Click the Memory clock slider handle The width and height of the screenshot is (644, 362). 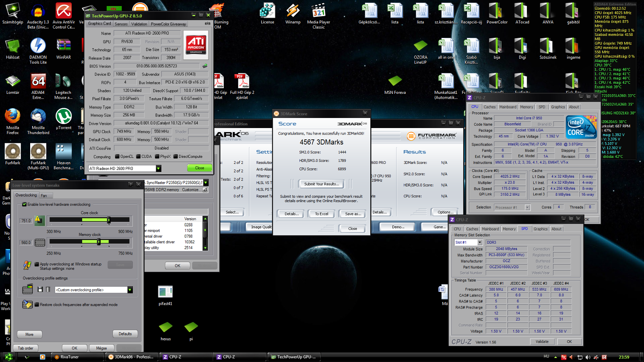[99, 242]
